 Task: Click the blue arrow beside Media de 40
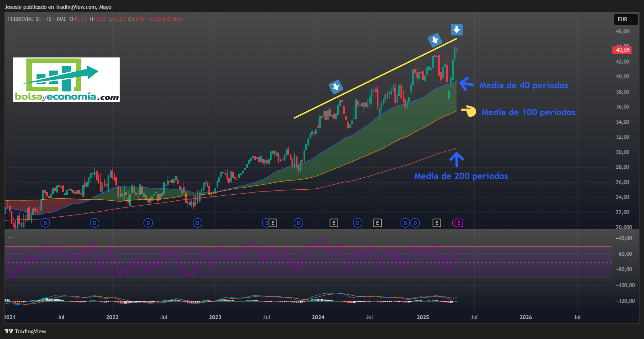[x=466, y=84]
